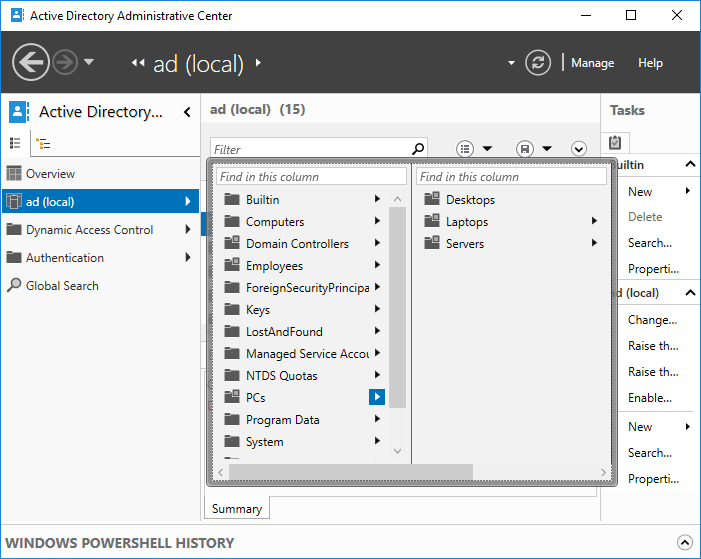Viewport: 701px width, 559px height.
Task: Click the Filter magnifier search icon
Action: [x=418, y=148]
